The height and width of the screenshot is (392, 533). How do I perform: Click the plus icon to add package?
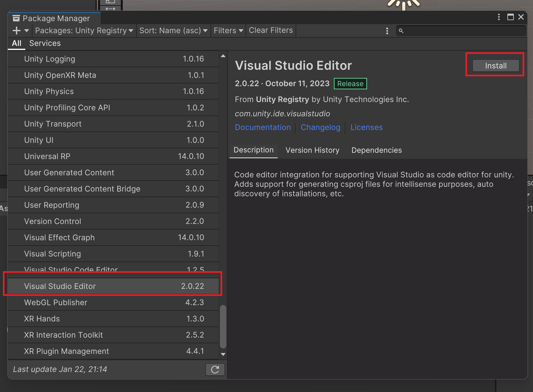(16, 31)
